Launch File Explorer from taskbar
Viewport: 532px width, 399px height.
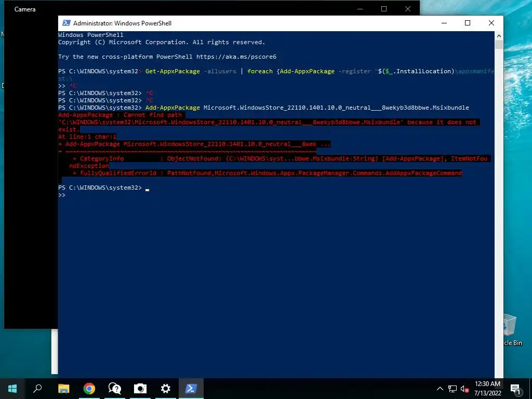63,389
